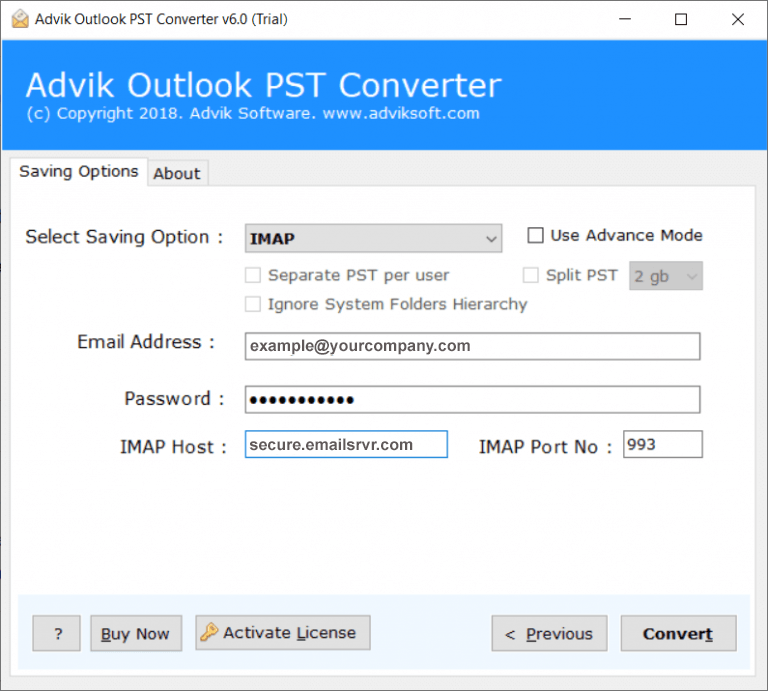The width and height of the screenshot is (768, 691).
Task: Open the Select Saving Option IMAP dropdown
Action: pos(373,238)
